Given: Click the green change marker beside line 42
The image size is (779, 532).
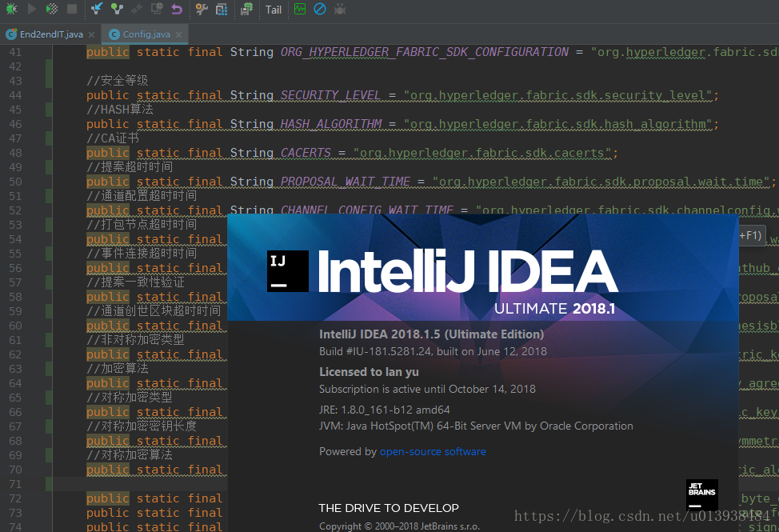Looking at the screenshot, I should point(49,66).
